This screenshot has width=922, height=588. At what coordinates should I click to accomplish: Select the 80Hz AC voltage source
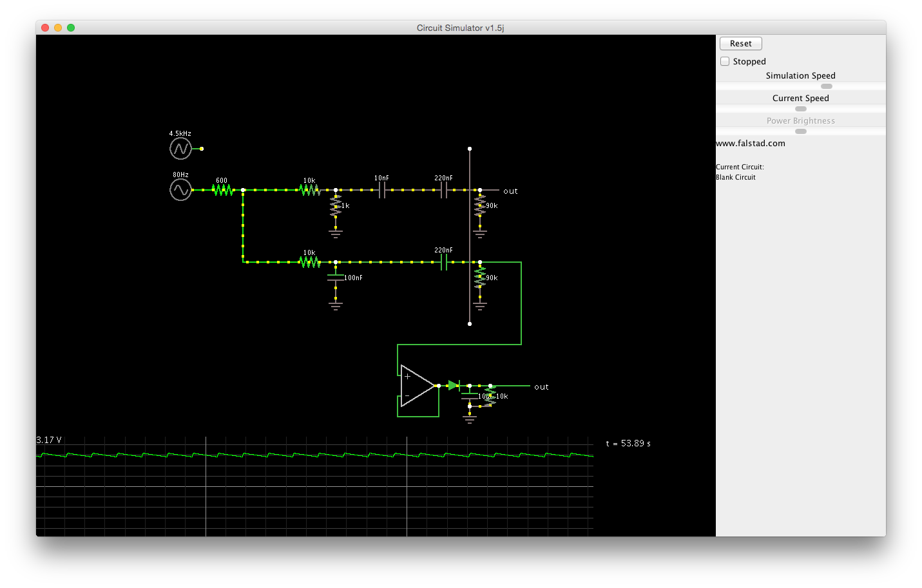[180, 190]
